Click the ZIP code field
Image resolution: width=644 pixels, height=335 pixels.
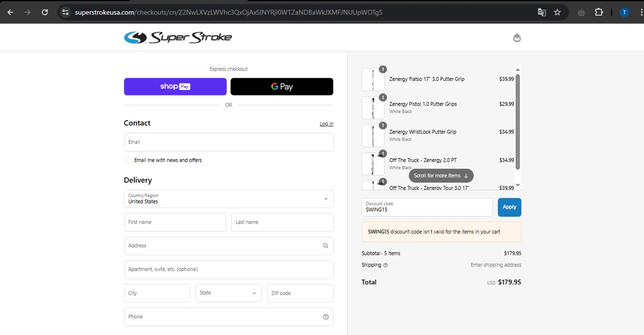(300, 293)
